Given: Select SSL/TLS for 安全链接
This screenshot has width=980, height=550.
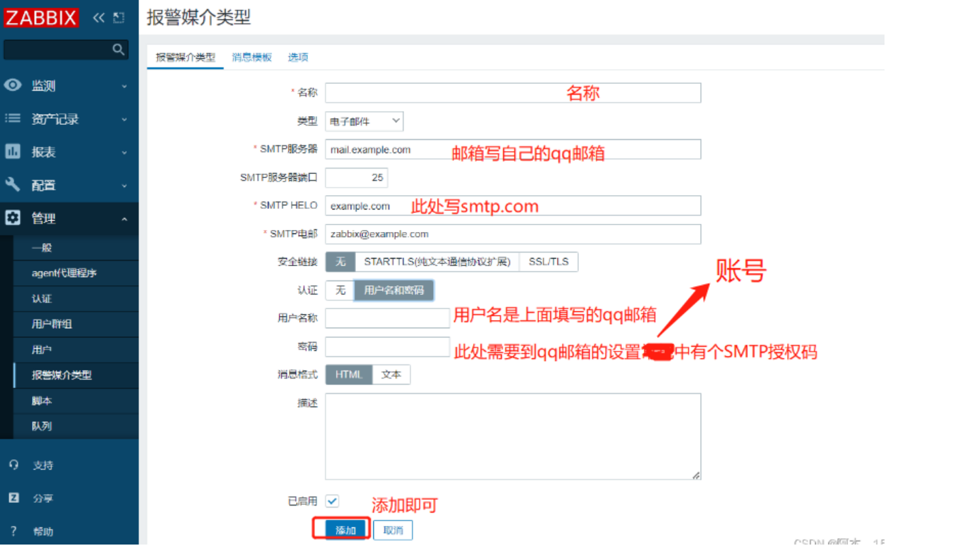Looking at the screenshot, I should (x=548, y=262).
